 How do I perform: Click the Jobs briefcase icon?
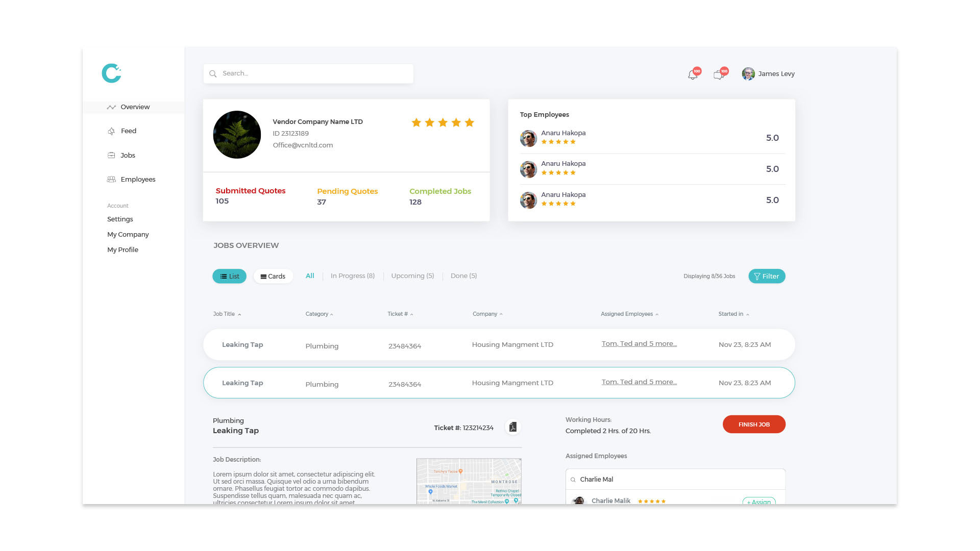point(111,156)
